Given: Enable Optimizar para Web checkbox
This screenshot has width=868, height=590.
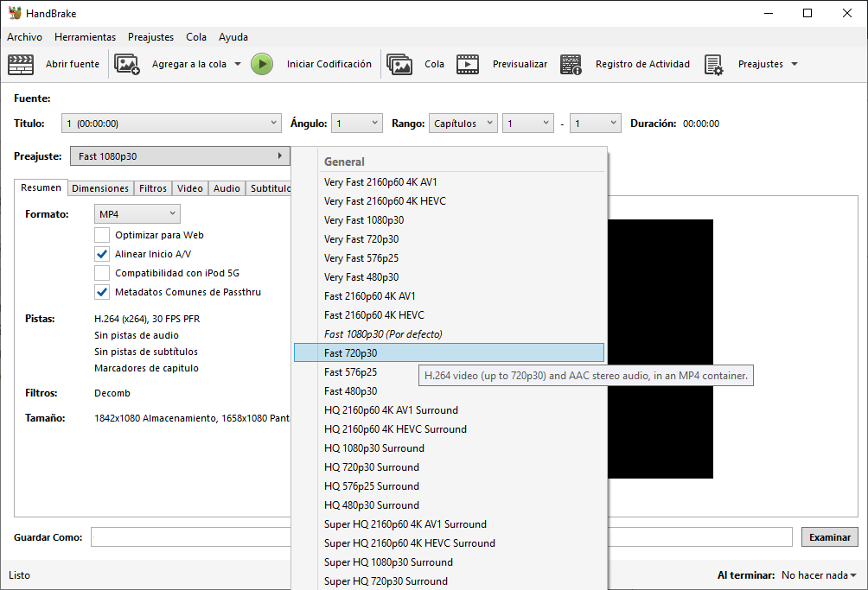Looking at the screenshot, I should (x=102, y=235).
